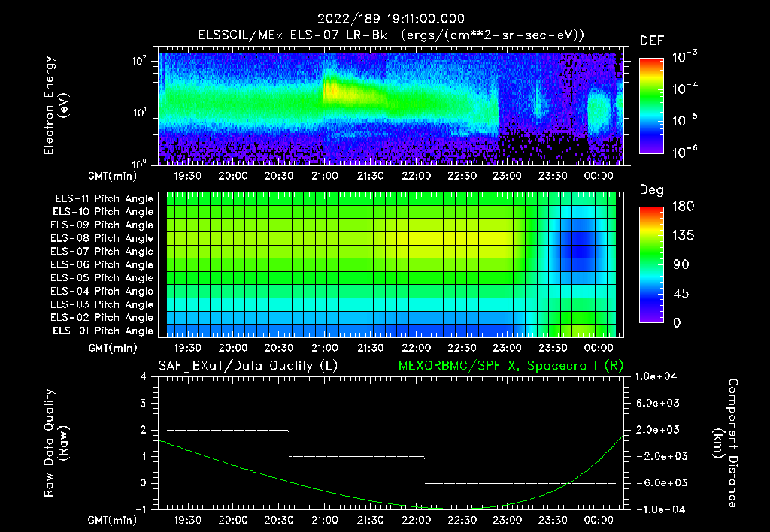
Task: Click the Deg pitch angle color bar
Action: pyautogui.click(x=651, y=264)
